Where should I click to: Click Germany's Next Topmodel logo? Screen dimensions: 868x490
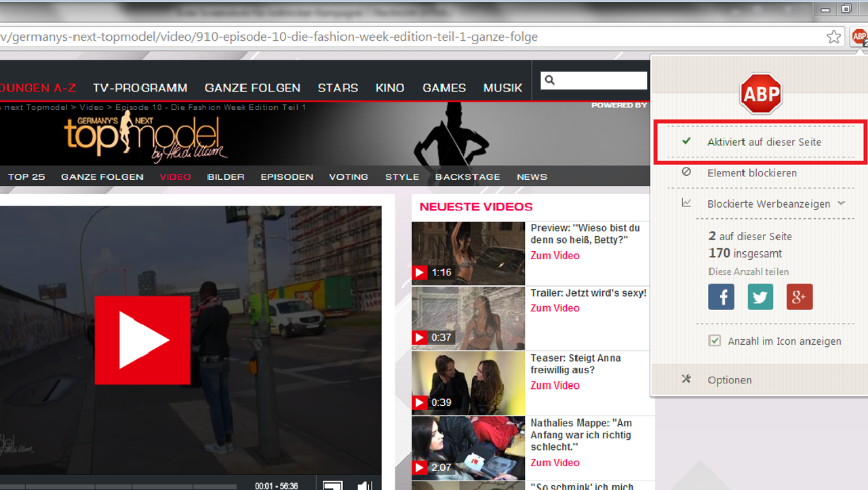(x=146, y=138)
